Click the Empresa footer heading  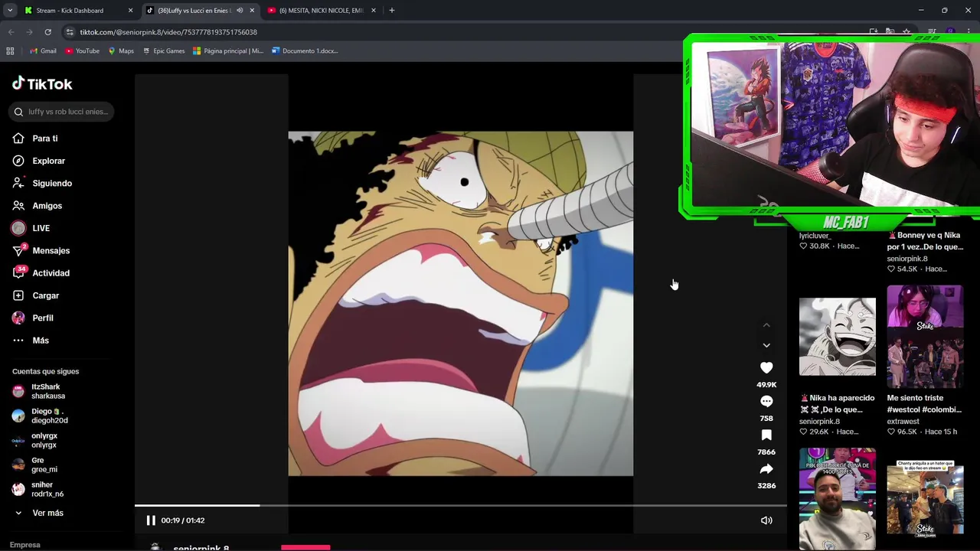click(25, 545)
